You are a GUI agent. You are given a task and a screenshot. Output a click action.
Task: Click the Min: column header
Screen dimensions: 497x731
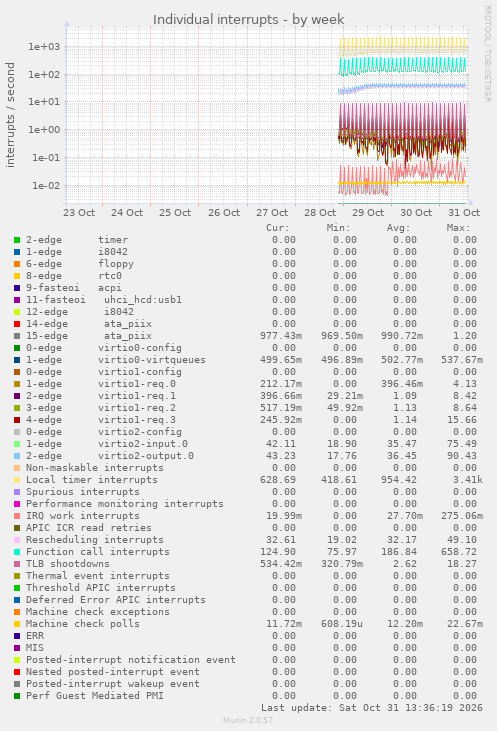coord(338,228)
